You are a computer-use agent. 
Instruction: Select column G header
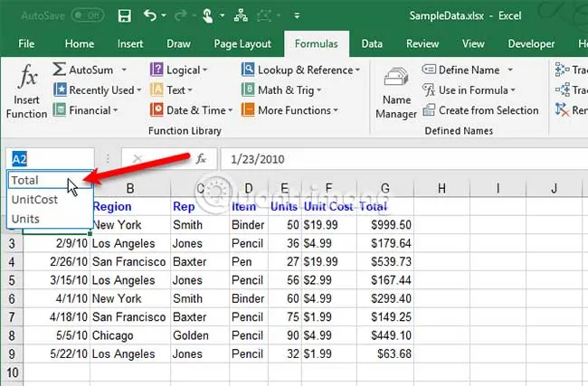[x=385, y=188]
